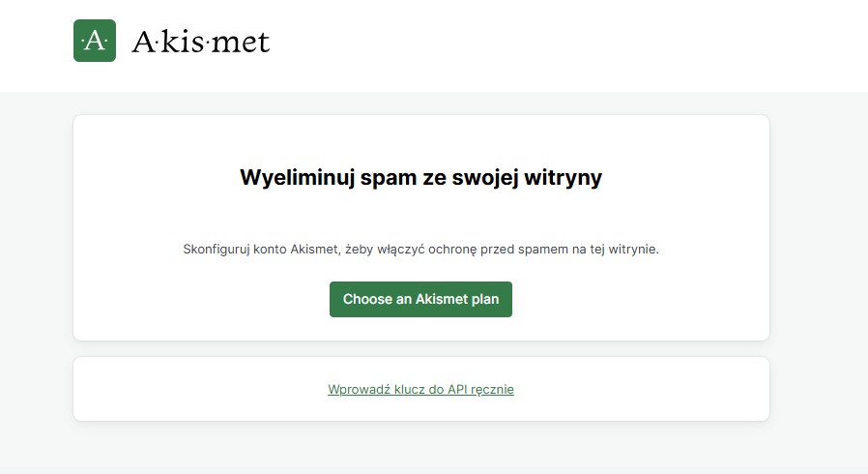Click the "Wyeliminuj spam ze swojej witryny" heading
This screenshot has width=868, height=474.
click(420, 178)
